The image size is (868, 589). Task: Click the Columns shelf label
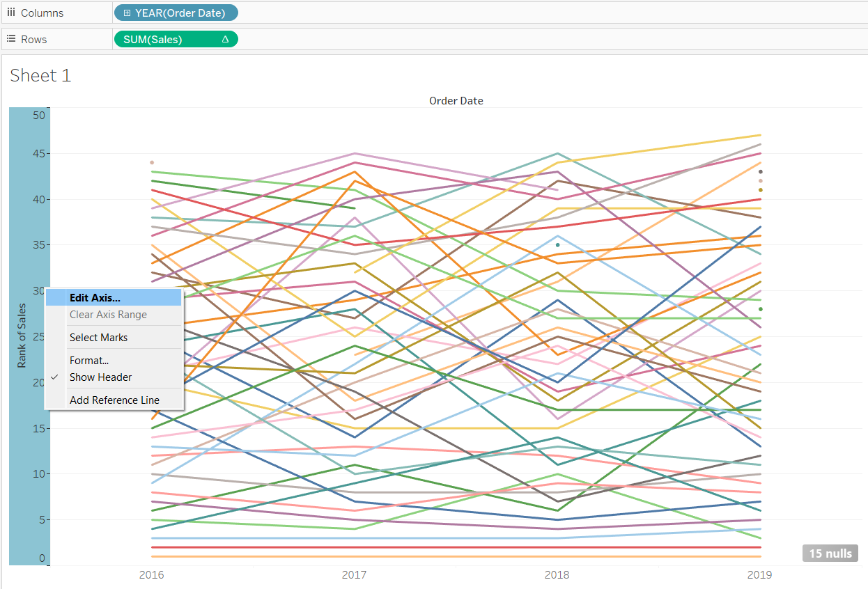tap(42, 13)
